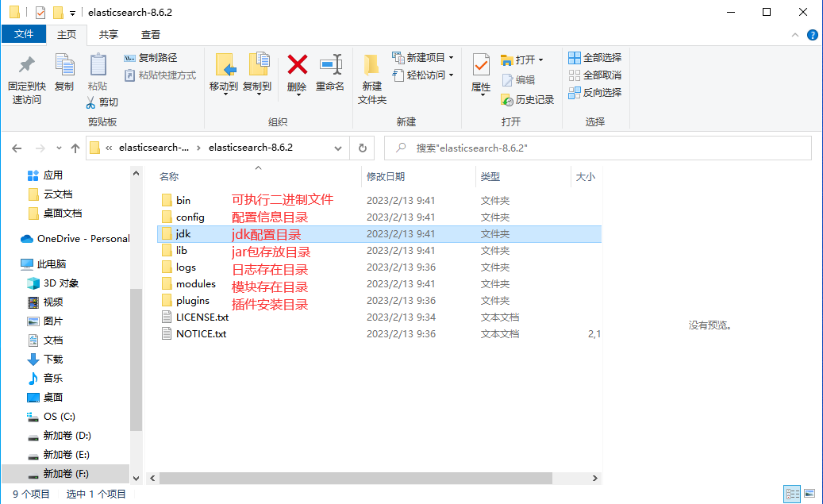The image size is (823, 504).
Task: Collapse the ribbon with the chevron
Action: [795, 35]
